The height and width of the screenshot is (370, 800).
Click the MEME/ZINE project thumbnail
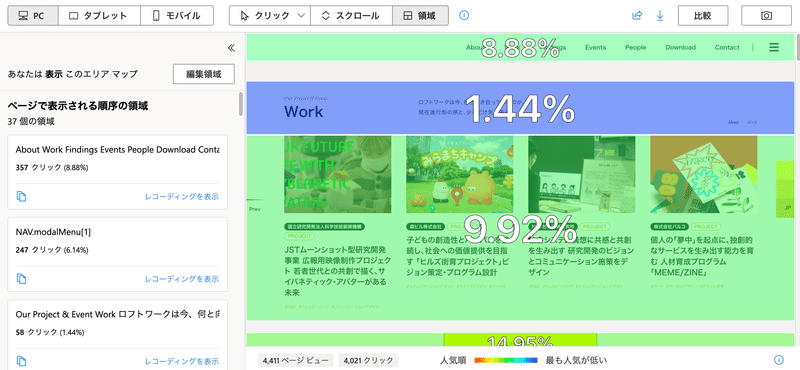(x=704, y=175)
